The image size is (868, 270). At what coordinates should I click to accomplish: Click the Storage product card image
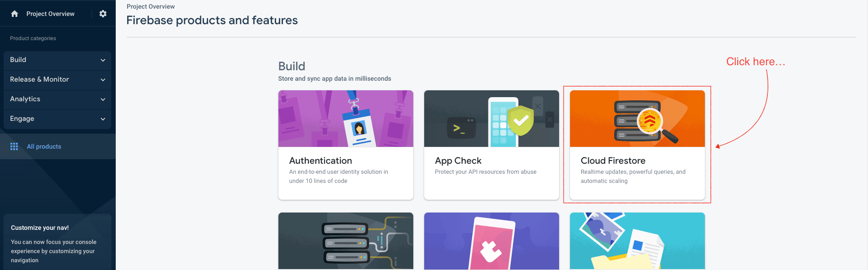(637, 241)
